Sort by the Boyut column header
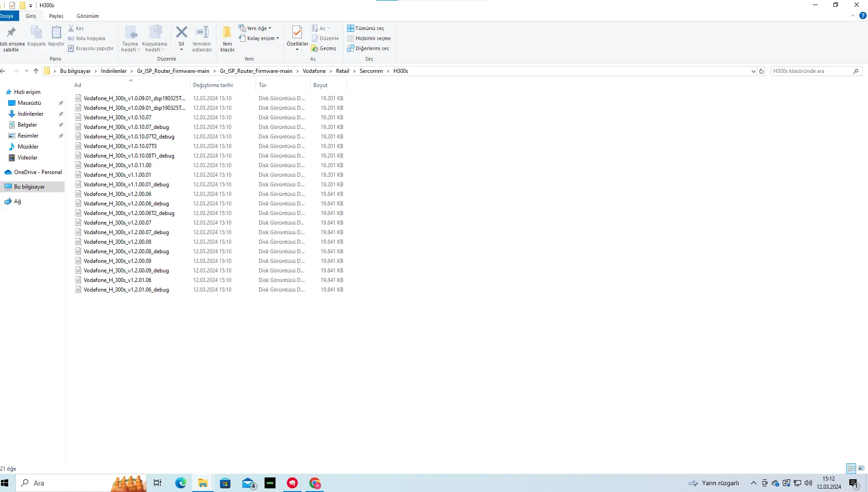This screenshot has width=868, height=492. (x=328, y=85)
